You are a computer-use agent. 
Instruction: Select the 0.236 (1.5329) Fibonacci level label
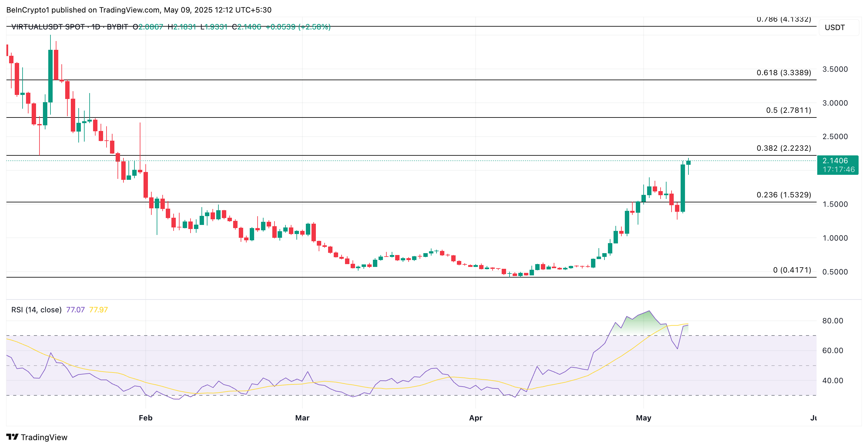click(x=783, y=195)
